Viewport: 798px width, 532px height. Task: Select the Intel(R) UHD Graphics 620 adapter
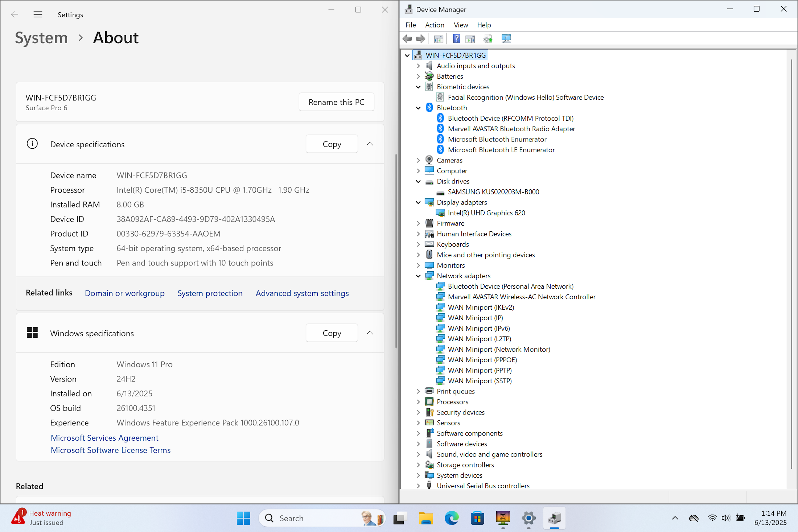[486, 213]
